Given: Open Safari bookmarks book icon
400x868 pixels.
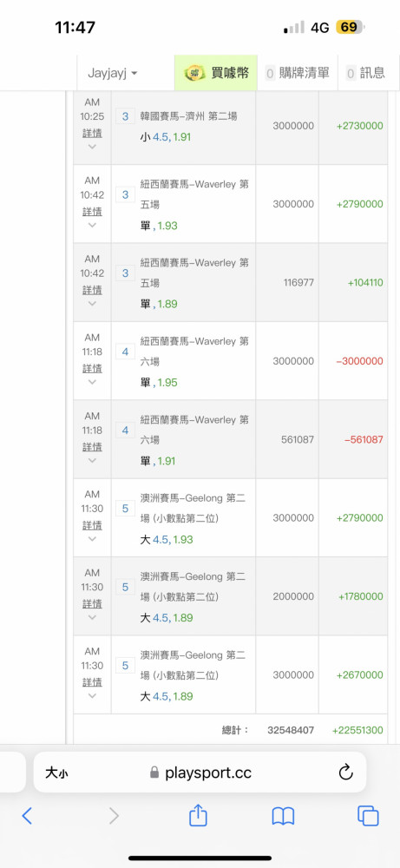Looking at the screenshot, I should click(x=283, y=816).
